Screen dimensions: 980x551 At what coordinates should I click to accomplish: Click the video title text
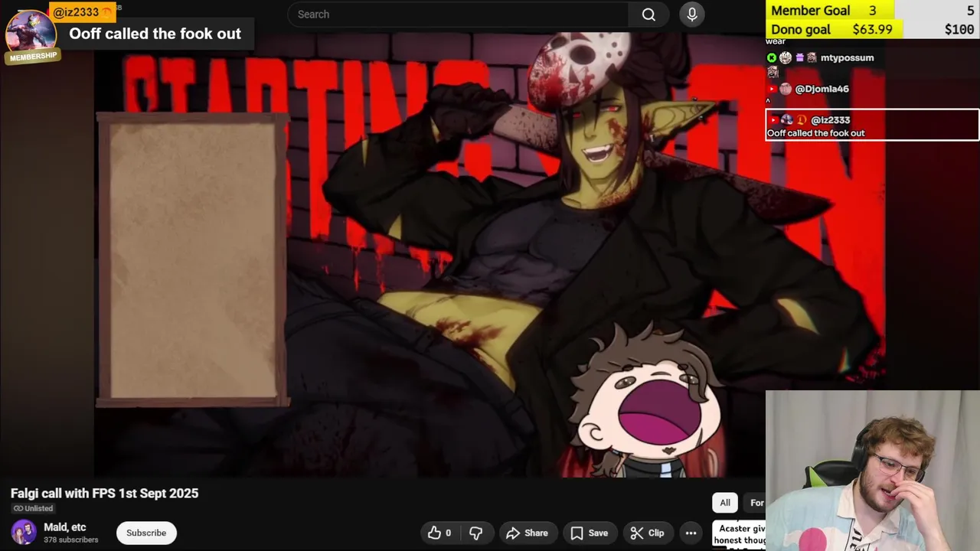coord(104,494)
